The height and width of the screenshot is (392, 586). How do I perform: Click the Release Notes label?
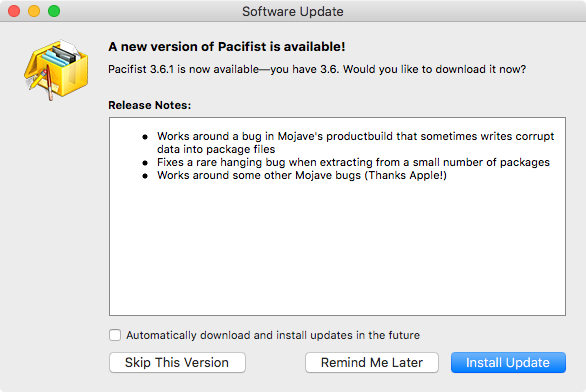pos(149,105)
